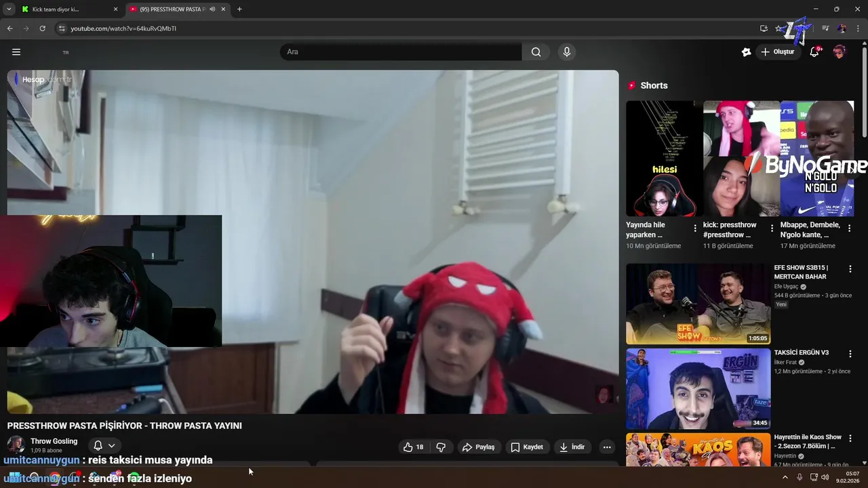The width and height of the screenshot is (868, 488).
Task: Open the media control icon in Chrome toolbar
Action: (x=825, y=28)
